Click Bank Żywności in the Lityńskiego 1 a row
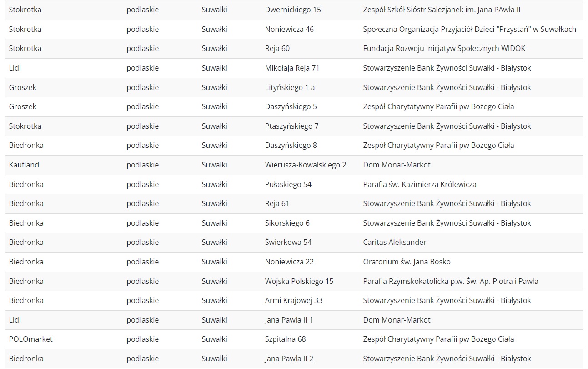This screenshot has height=369, width=588. tap(447, 87)
